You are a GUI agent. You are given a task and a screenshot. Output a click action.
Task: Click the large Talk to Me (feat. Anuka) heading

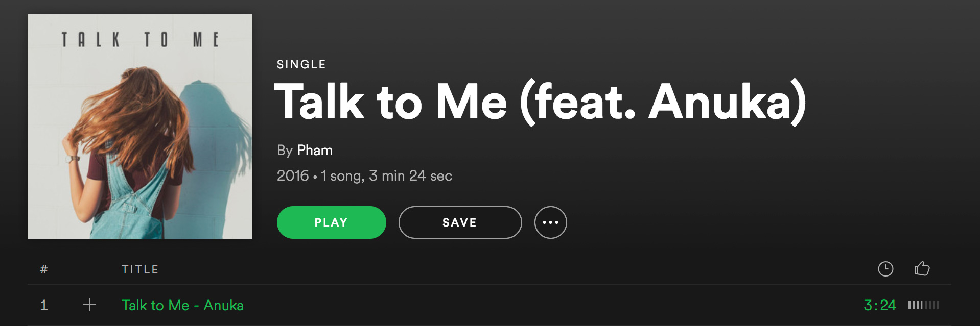pyautogui.click(x=540, y=102)
